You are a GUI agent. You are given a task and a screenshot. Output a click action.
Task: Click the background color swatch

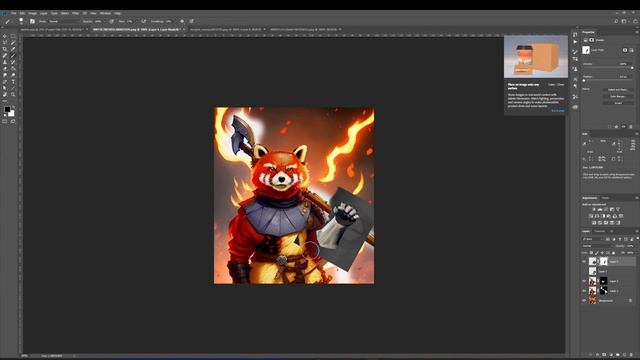click(12, 114)
